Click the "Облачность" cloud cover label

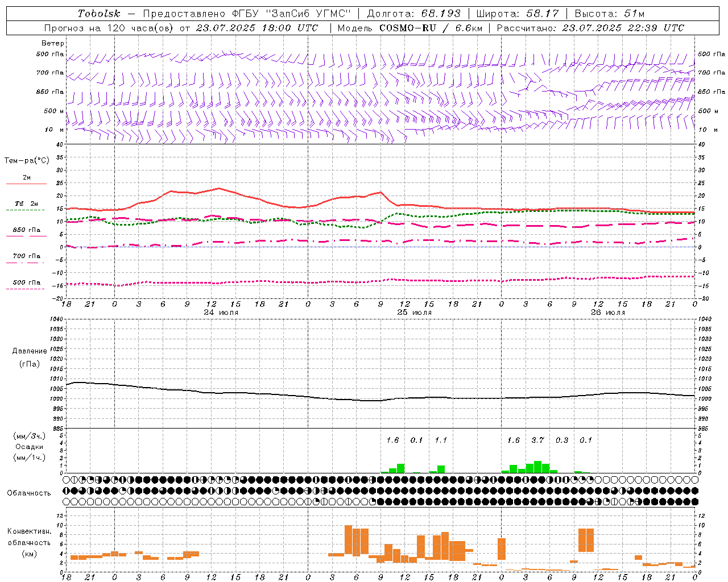coord(29,493)
